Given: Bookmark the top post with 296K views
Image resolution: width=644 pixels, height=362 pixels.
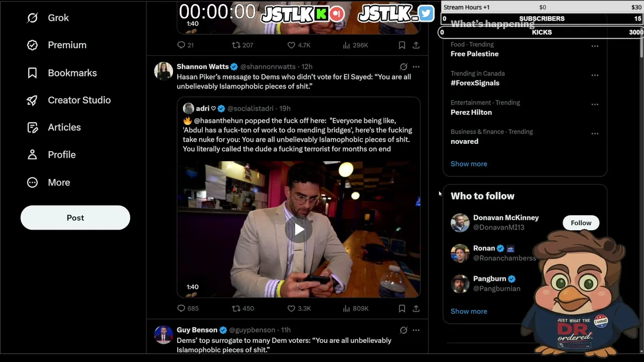Looking at the screenshot, I should (x=402, y=45).
